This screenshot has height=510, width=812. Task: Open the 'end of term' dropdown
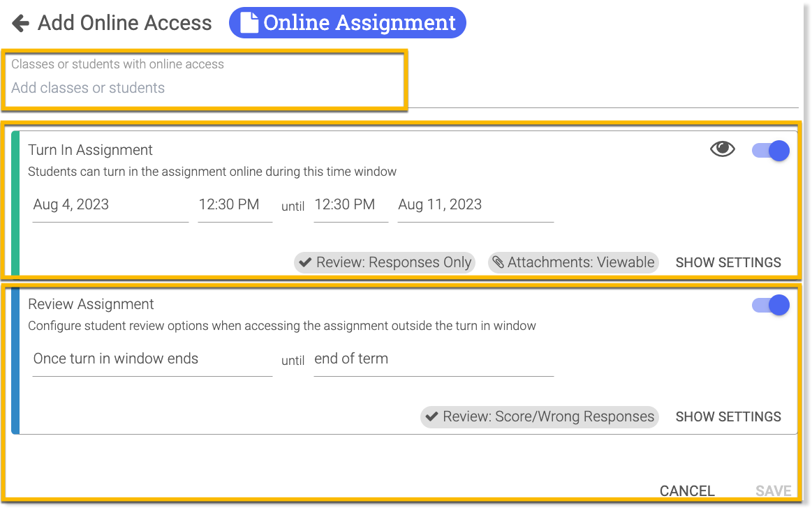434,359
